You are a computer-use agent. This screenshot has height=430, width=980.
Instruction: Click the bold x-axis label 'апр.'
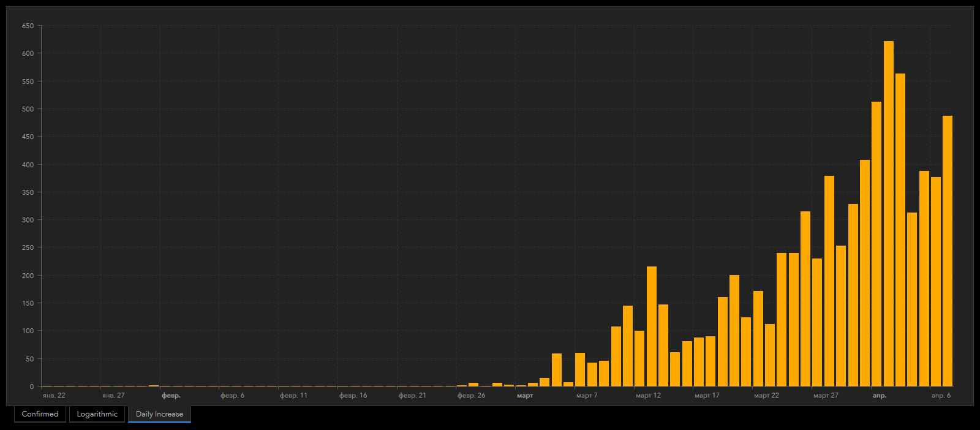click(x=880, y=396)
